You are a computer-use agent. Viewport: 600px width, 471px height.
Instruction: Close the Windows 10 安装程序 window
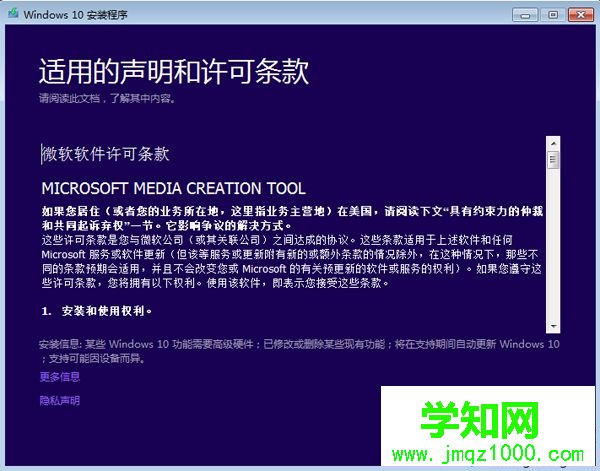(580, 15)
